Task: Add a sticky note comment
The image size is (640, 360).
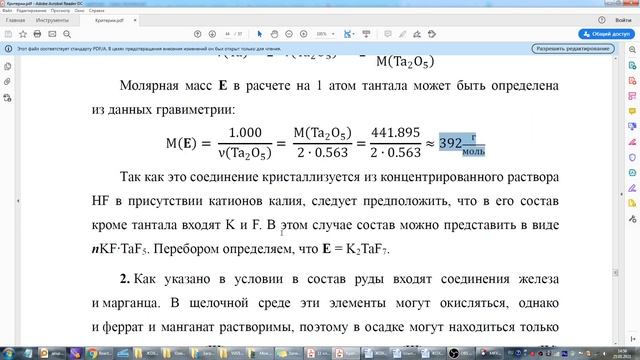Action: (x=388, y=34)
